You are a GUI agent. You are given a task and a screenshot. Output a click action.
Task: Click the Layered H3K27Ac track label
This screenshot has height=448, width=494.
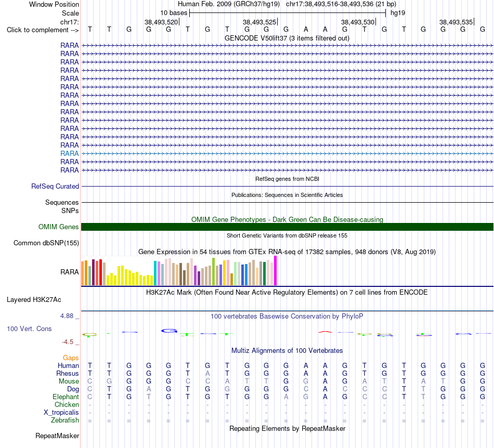pos(34,300)
